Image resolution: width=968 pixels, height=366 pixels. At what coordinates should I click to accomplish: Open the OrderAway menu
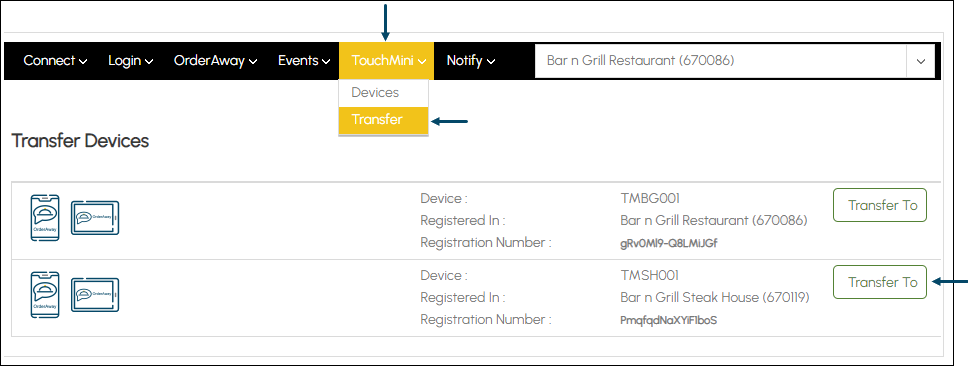(x=215, y=61)
